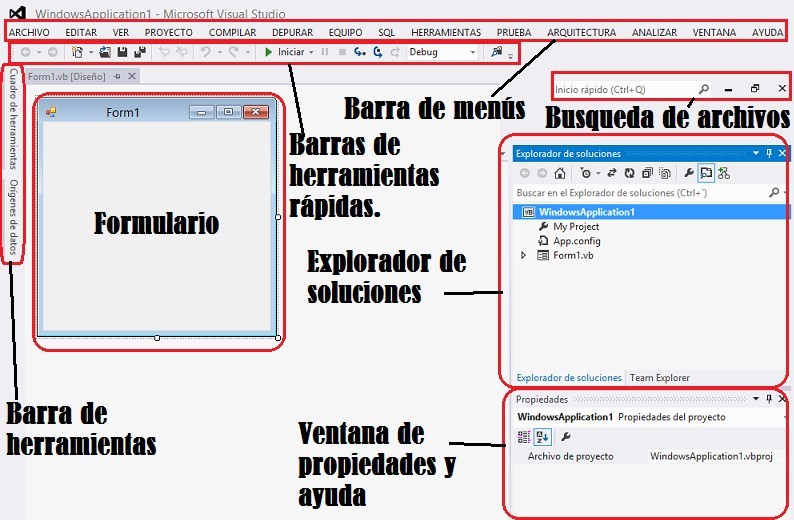Click the magnifier in Solution Explorer search box
The image size is (794, 520).
coord(774,192)
